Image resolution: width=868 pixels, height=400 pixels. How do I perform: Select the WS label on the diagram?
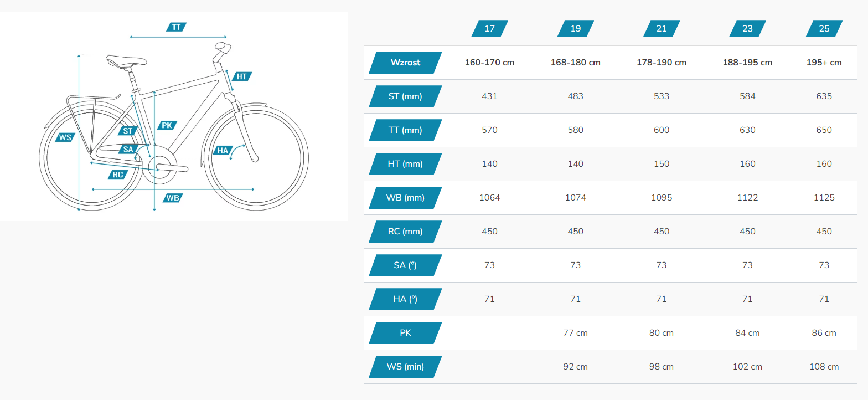(x=65, y=137)
